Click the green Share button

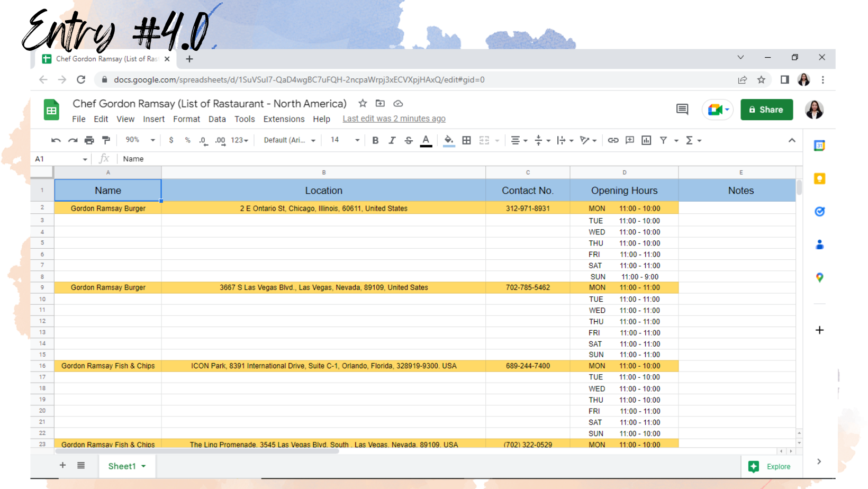[x=766, y=110]
